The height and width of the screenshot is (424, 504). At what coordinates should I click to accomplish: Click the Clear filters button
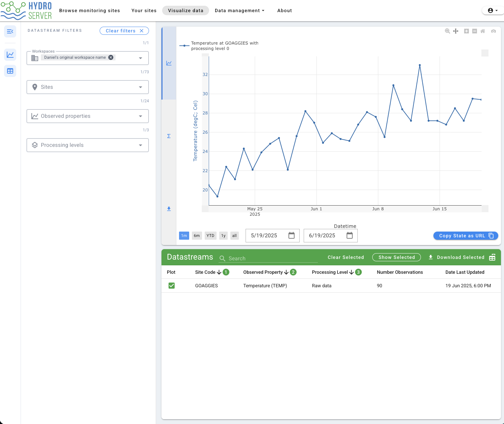click(x=124, y=31)
